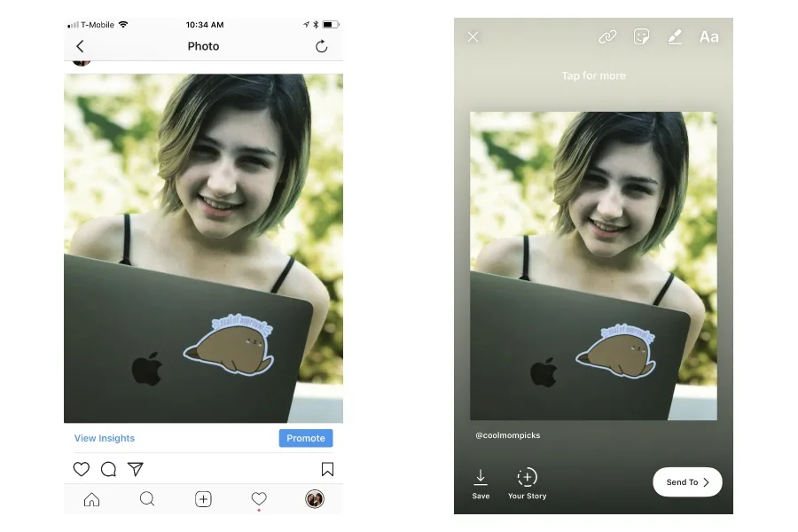Screen dimensions: 798x532
Task: Tap the Send To button
Action: (x=686, y=481)
